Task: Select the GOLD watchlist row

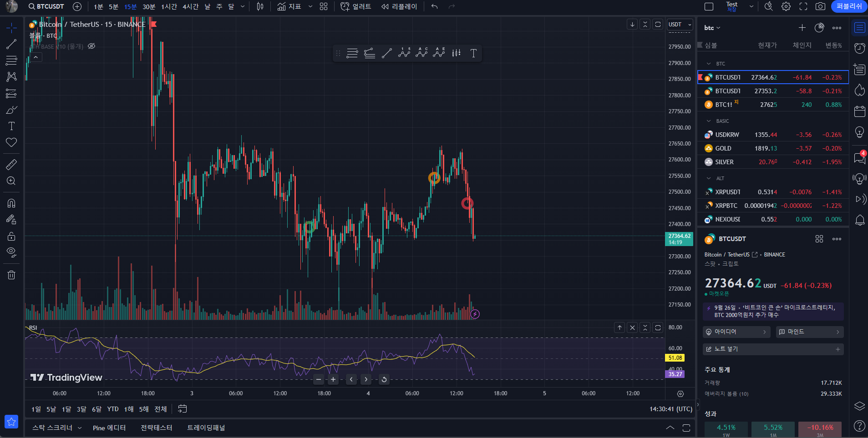Action: coord(773,148)
